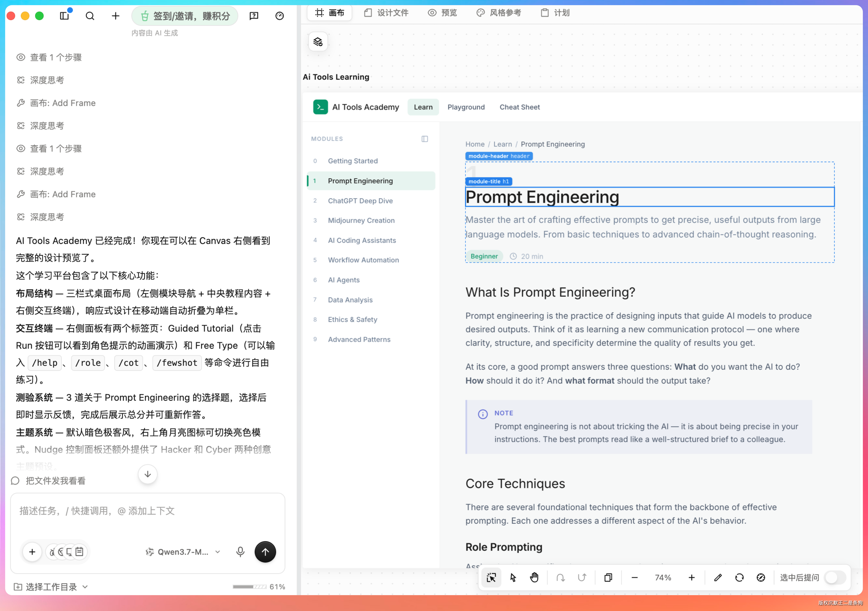
Task: Switch to the 计划 tab
Action: pyautogui.click(x=555, y=13)
